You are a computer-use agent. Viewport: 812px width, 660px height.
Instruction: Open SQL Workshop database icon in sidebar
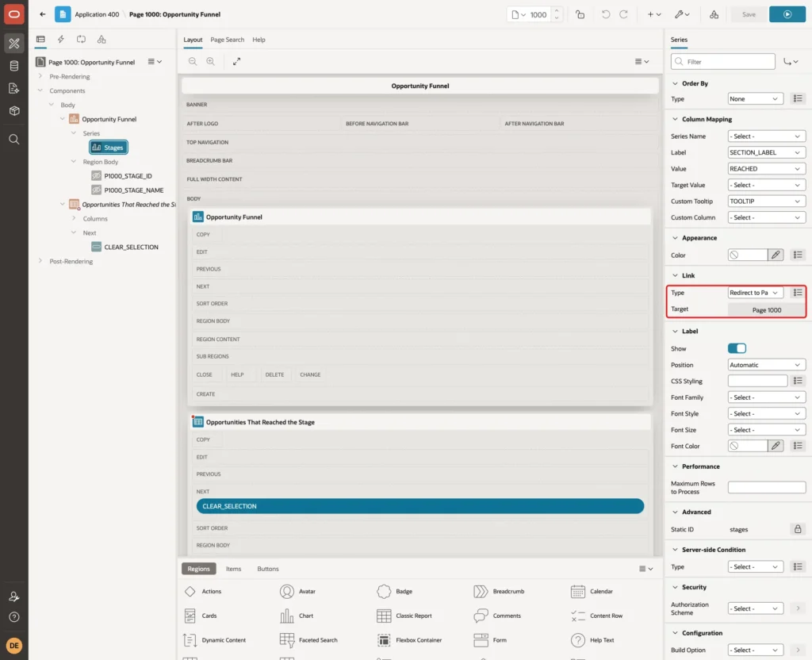[14, 66]
